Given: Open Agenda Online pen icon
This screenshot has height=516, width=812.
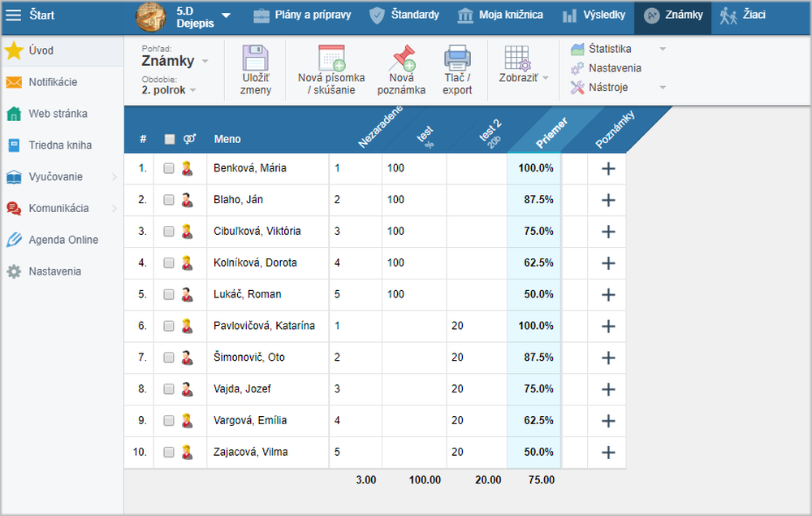Looking at the screenshot, I should point(14,240).
